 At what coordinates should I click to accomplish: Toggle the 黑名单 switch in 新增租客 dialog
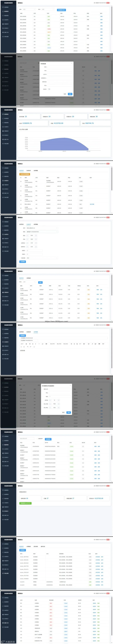49,89
